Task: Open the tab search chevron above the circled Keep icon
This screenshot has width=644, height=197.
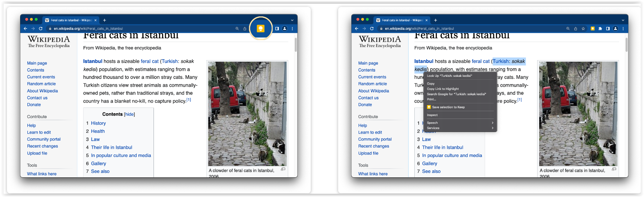Action: pos(292,20)
